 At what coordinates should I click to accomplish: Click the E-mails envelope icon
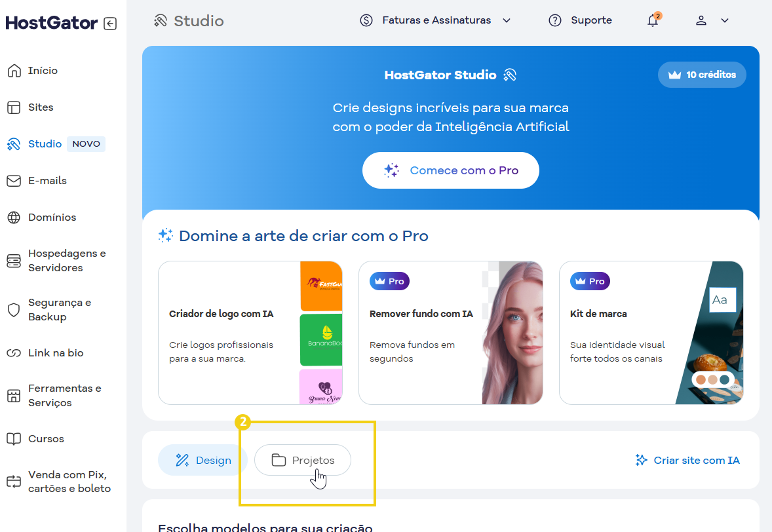click(x=14, y=181)
